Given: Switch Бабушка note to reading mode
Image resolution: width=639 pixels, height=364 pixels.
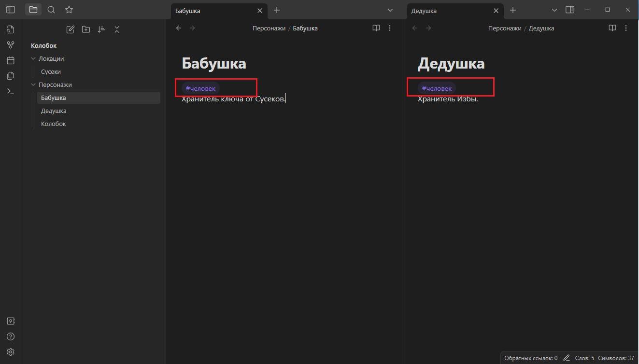Looking at the screenshot, I should [x=376, y=28].
